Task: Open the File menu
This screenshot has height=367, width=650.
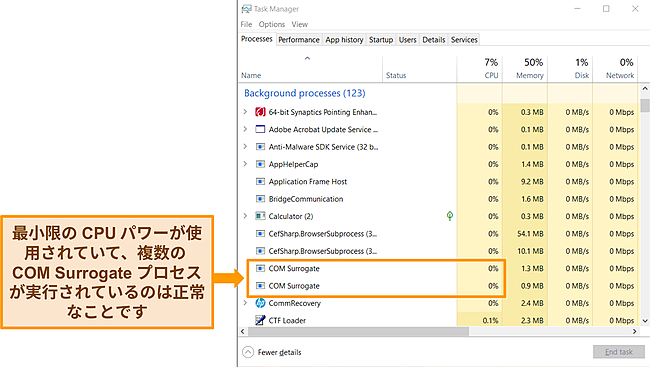Action: tap(246, 24)
